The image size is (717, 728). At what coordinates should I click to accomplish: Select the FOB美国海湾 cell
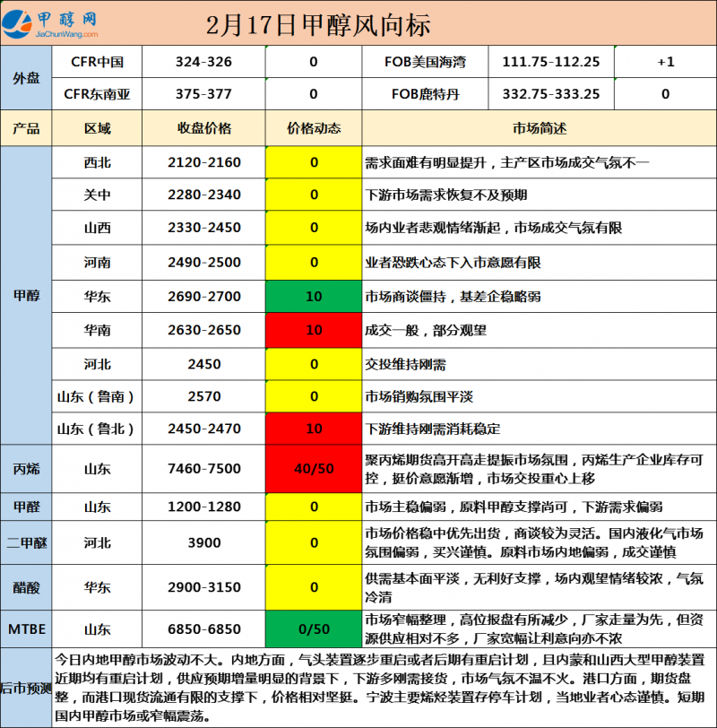point(425,62)
